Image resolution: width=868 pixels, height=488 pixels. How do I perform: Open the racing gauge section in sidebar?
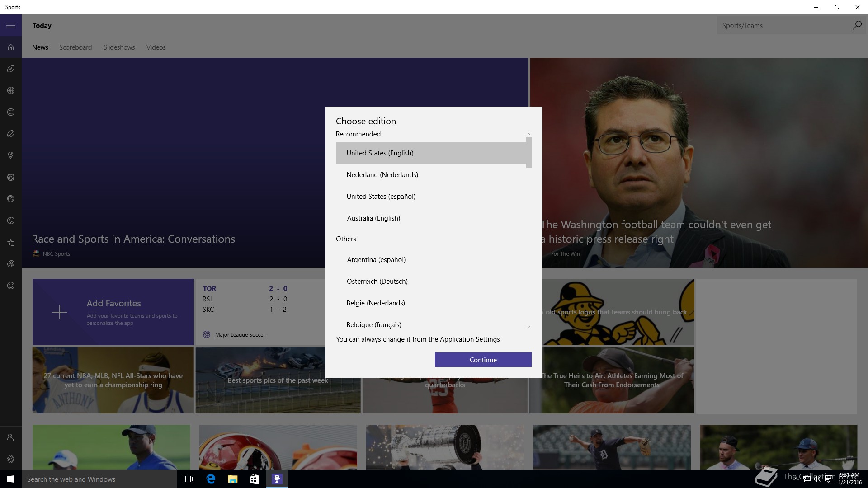pyautogui.click(x=11, y=199)
